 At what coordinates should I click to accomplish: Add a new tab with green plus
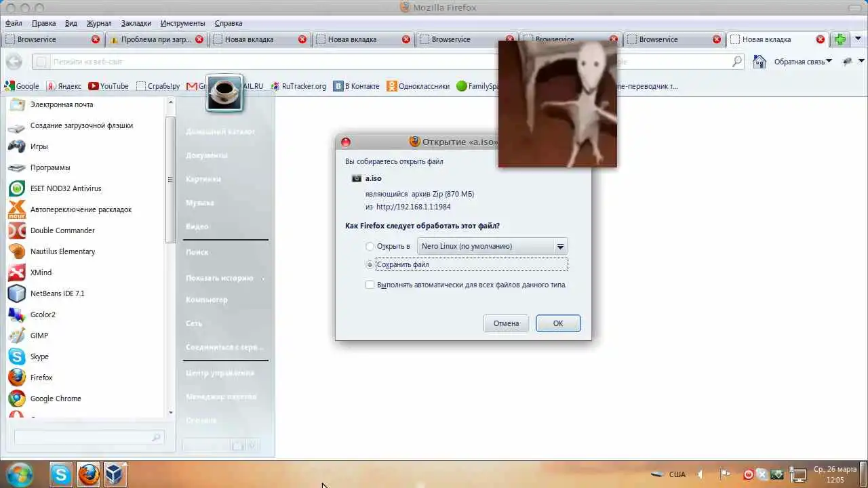(840, 39)
